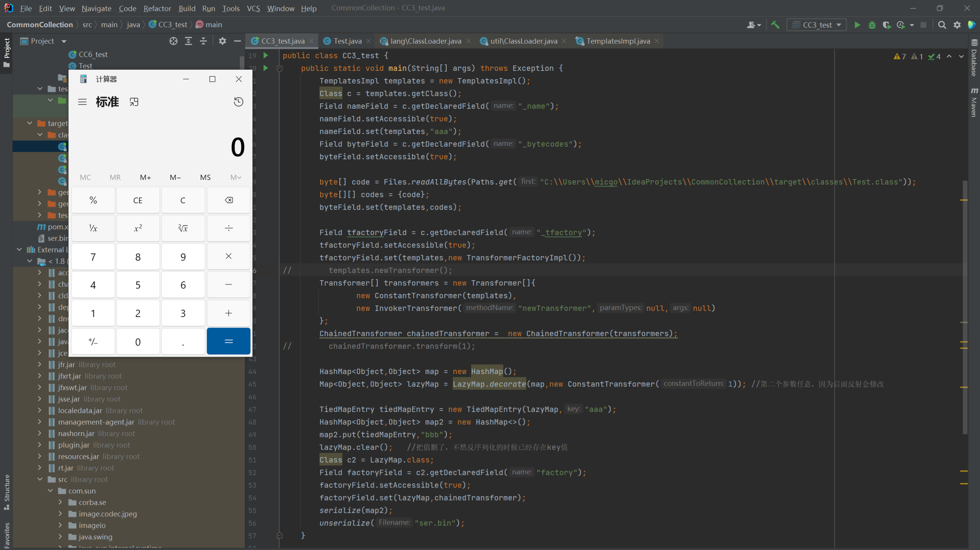Click the Build hammer icon
This screenshot has height=550, width=980.
[775, 25]
